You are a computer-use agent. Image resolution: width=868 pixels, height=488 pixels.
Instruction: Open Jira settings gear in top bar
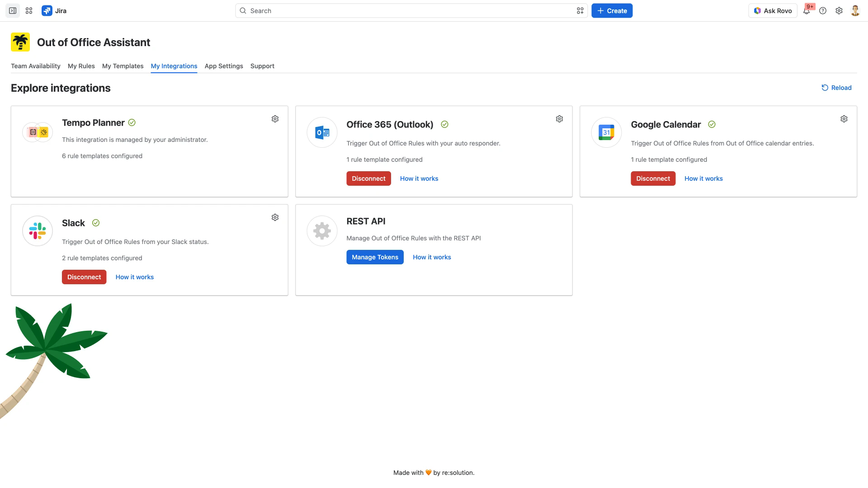click(x=839, y=11)
